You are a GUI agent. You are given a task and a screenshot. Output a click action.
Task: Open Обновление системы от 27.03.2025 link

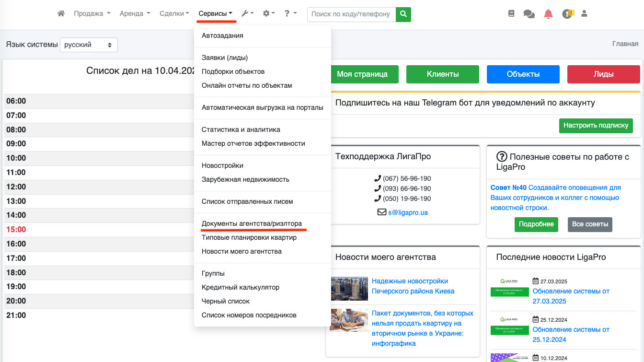point(571,296)
